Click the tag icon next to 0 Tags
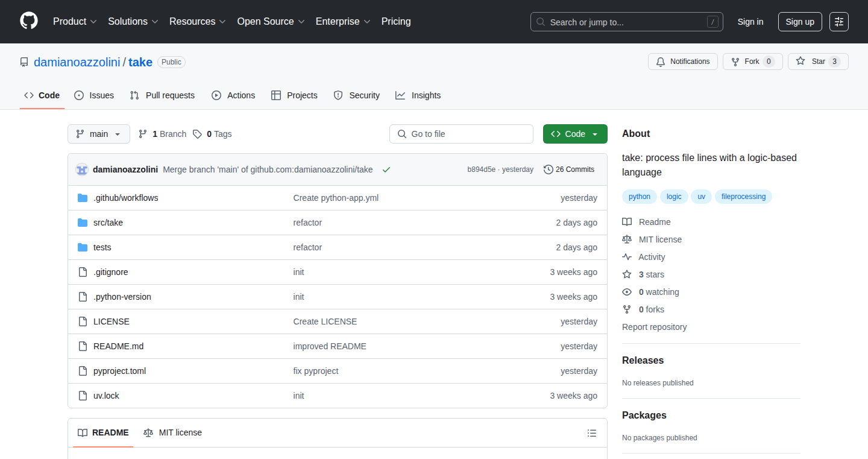 click(x=197, y=134)
